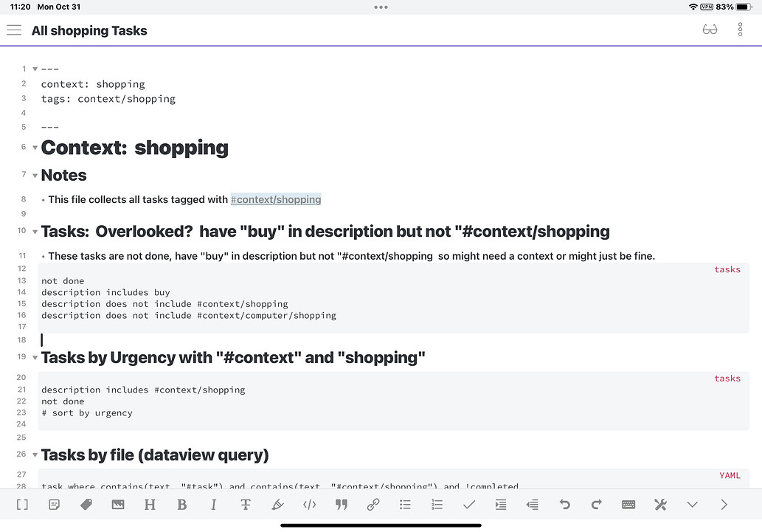Viewport: 762px width, 532px height.
Task: Tap the three dots at top center
Action: click(381, 7)
